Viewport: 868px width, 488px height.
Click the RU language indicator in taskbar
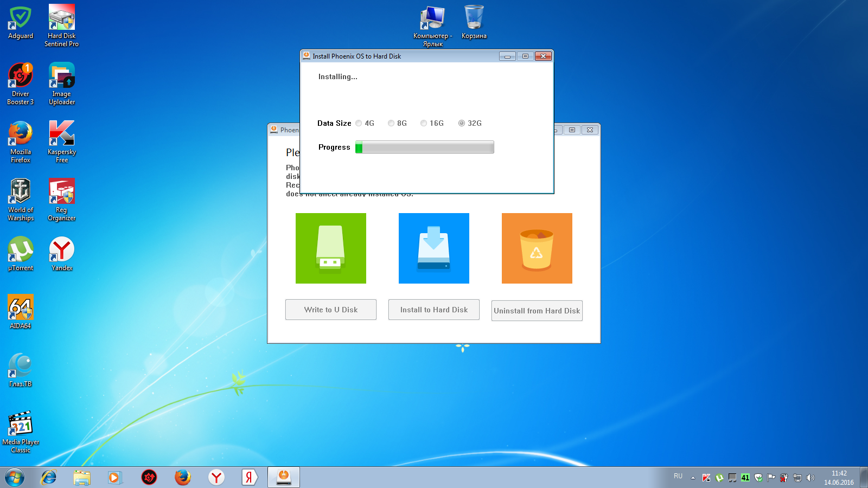(x=678, y=476)
